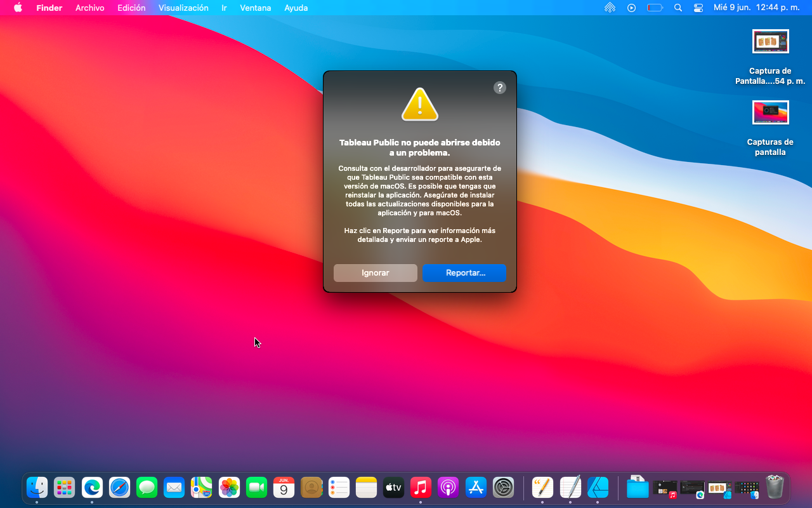Open Safari from the Dock
812x508 pixels.
point(119,488)
